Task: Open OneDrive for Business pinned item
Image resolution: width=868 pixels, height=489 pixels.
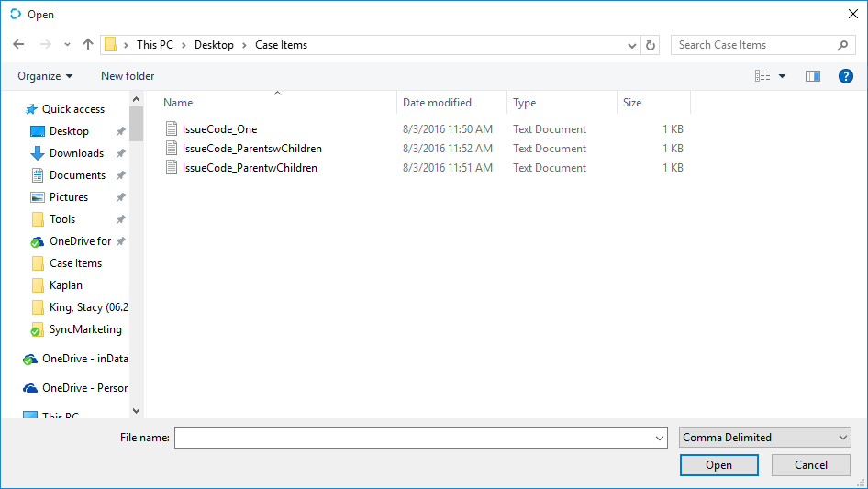Action: click(x=80, y=241)
